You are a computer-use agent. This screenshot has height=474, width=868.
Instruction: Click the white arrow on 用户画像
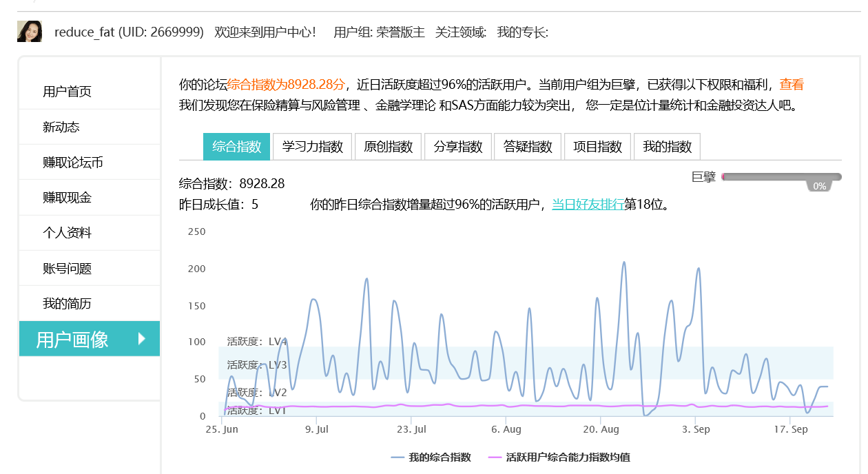(142, 338)
